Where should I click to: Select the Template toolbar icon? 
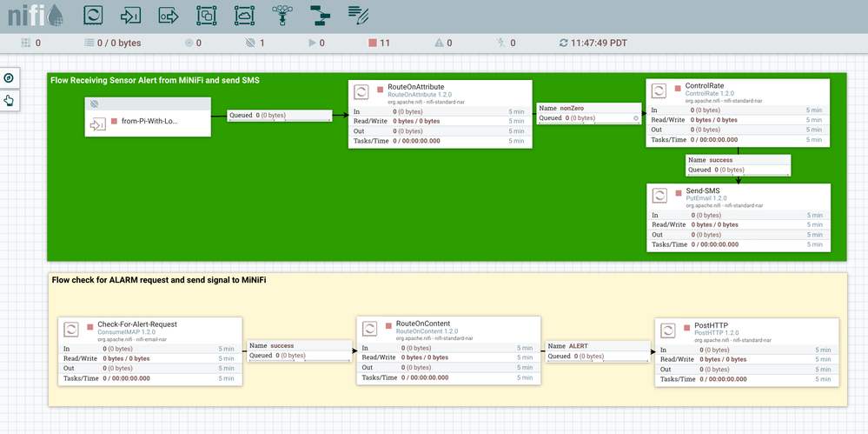pos(320,16)
